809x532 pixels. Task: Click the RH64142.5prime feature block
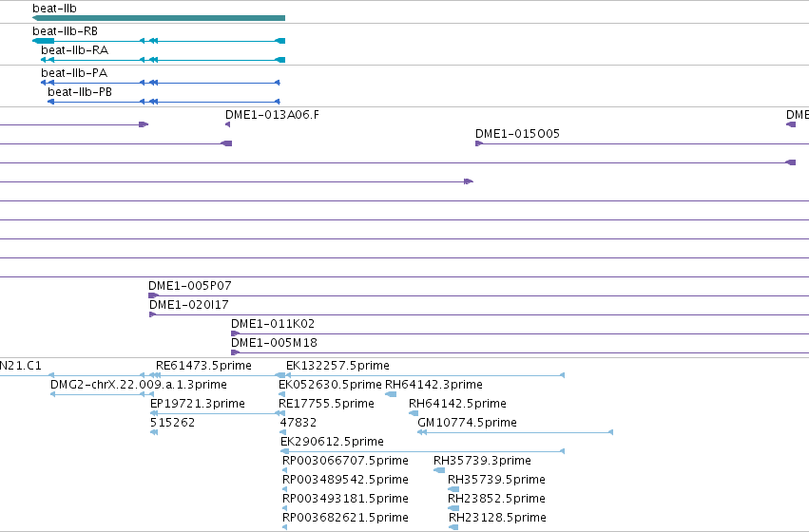coord(414,413)
